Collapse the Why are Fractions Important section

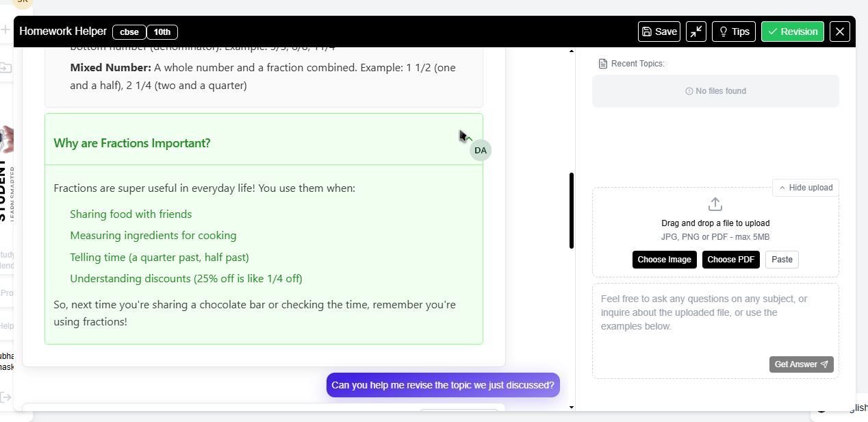click(469, 138)
